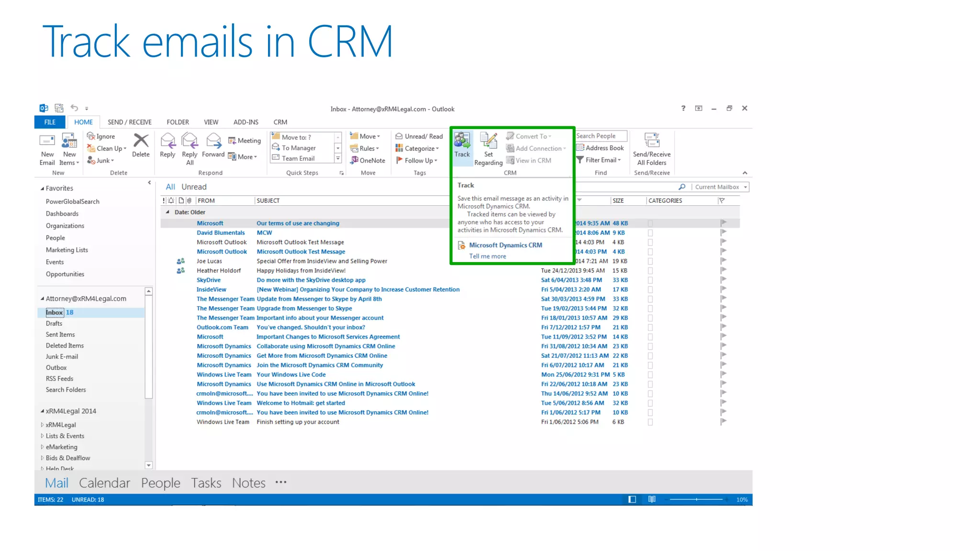Image resolution: width=980 pixels, height=551 pixels.
Task: Open the New Items button
Action: (69, 149)
